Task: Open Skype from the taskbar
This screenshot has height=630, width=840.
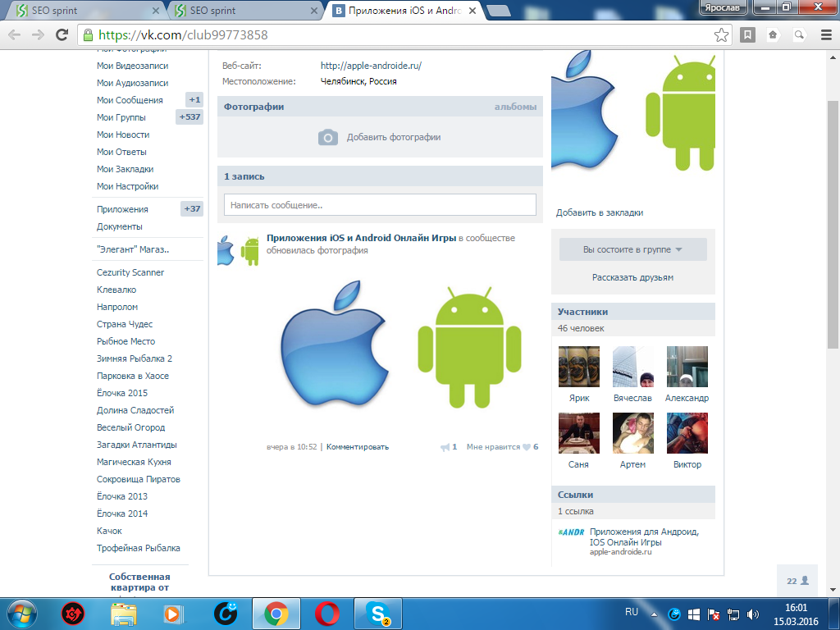Action: (378, 614)
